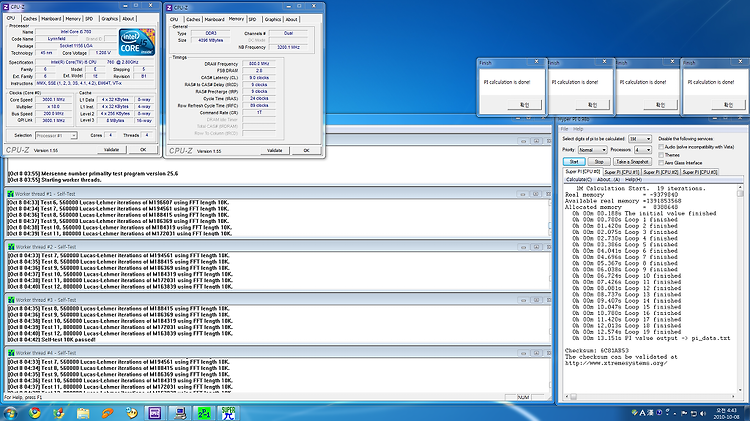This screenshot has height=421, width=750.
Task: Open the Processors dropdown set to 4
Action: (643, 150)
